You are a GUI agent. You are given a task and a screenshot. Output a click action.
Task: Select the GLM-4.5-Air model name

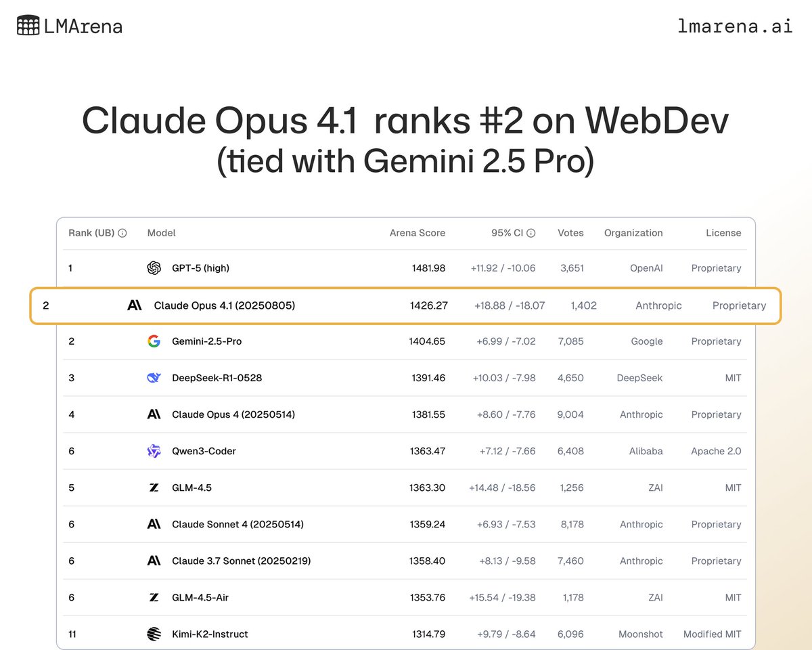coord(200,597)
